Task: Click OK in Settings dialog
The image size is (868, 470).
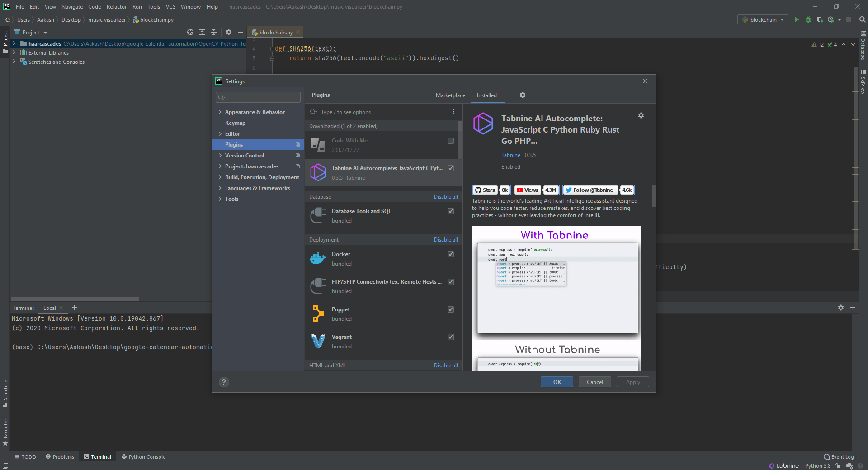Action: (557, 382)
